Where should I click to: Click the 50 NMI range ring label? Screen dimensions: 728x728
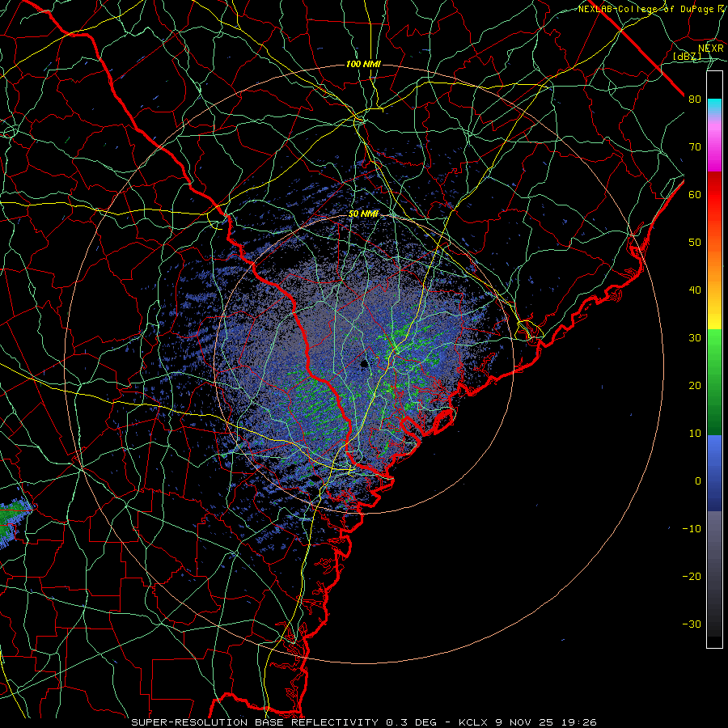363,214
